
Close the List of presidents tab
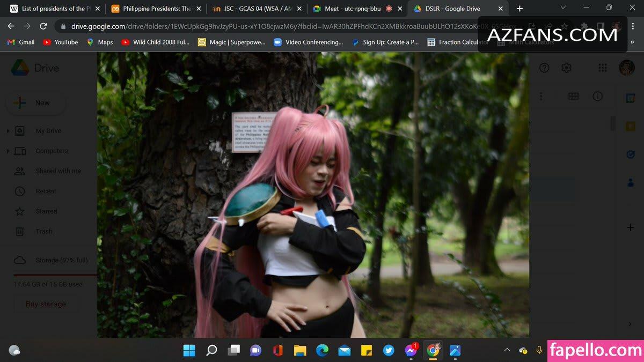(98, 9)
